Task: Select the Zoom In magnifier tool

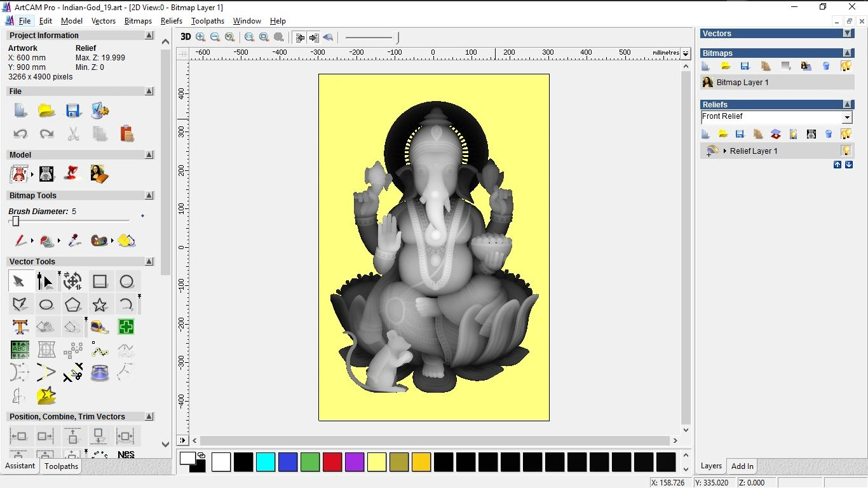Action: pos(200,37)
